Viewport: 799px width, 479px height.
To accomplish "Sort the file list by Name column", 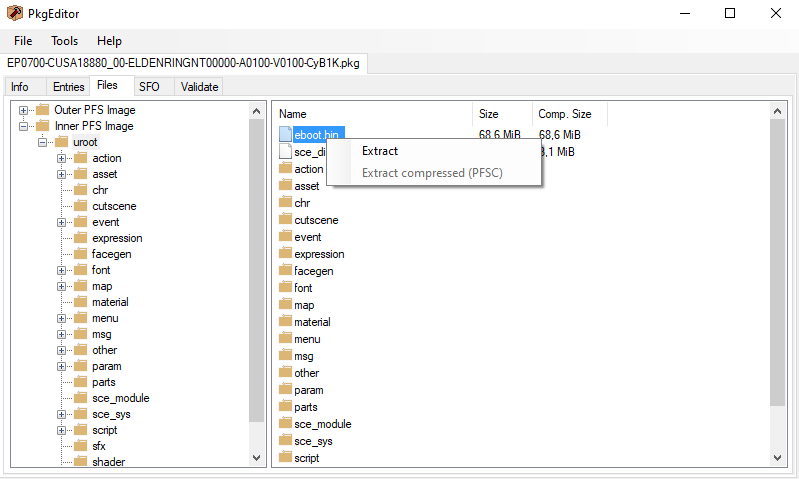I will pyautogui.click(x=373, y=114).
